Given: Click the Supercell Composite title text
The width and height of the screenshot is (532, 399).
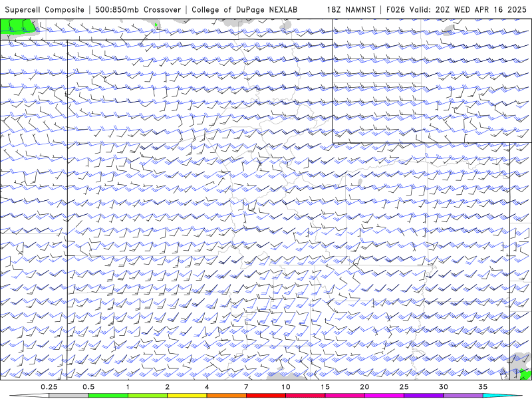Looking at the screenshot, I should point(45,9).
